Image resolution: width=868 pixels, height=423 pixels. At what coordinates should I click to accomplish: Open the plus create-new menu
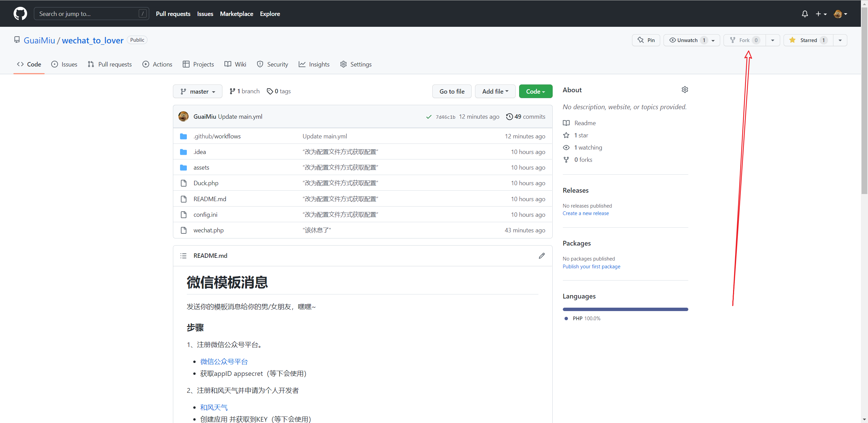821,14
